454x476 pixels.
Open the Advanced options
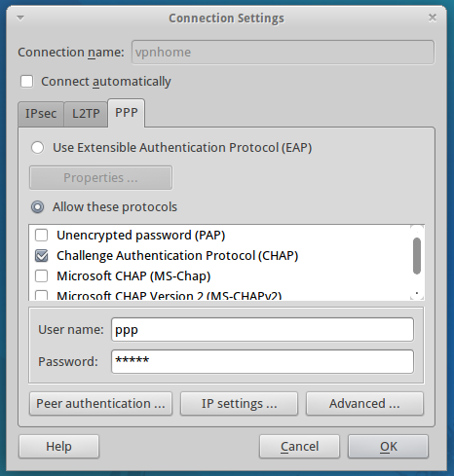(x=364, y=404)
